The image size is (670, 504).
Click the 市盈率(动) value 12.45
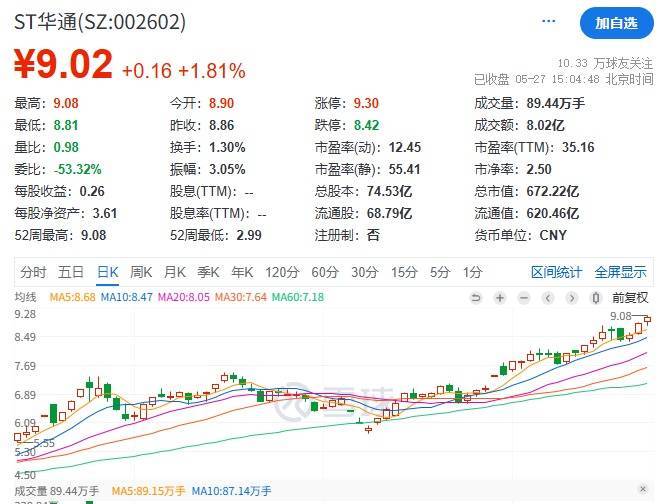pyautogui.click(x=405, y=147)
